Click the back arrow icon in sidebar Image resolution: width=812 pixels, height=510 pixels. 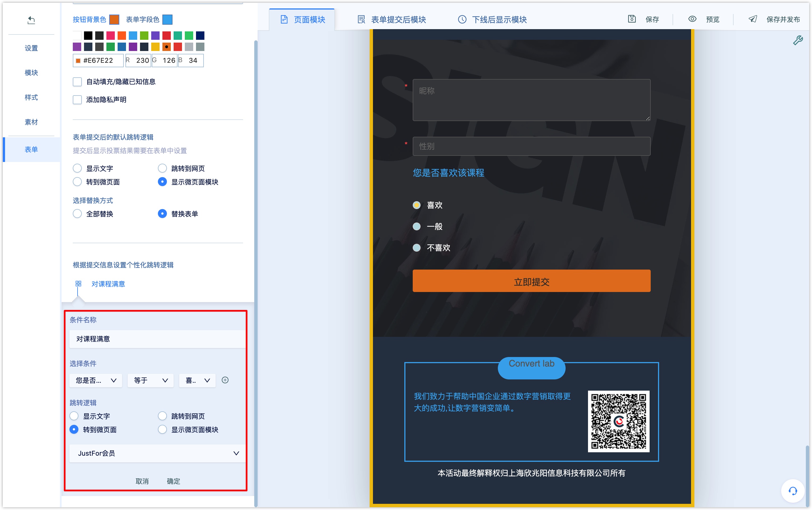coord(31,20)
